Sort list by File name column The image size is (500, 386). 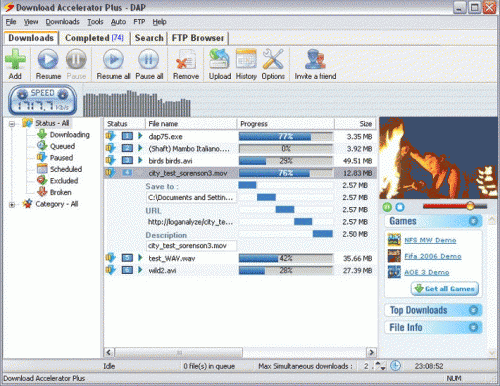click(x=191, y=124)
